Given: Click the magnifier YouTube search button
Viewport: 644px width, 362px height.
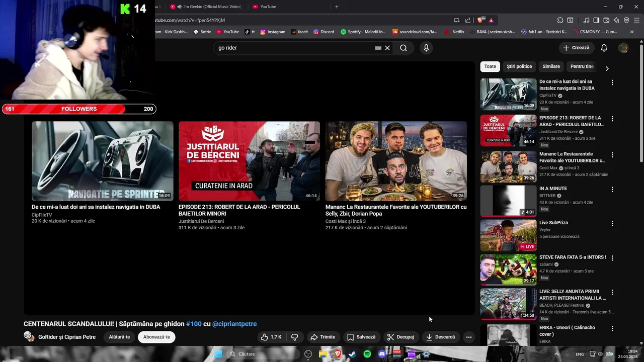Looking at the screenshot, I should (404, 48).
